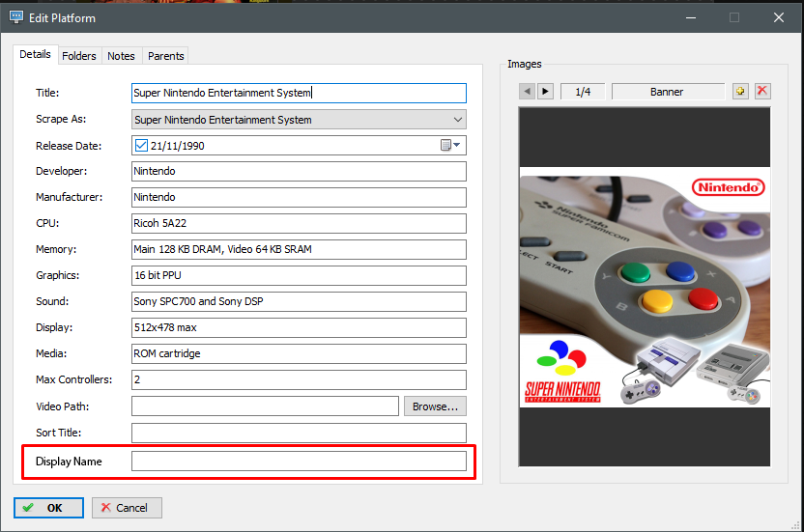Close the Edit Platform window

pyautogui.click(x=778, y=18)
